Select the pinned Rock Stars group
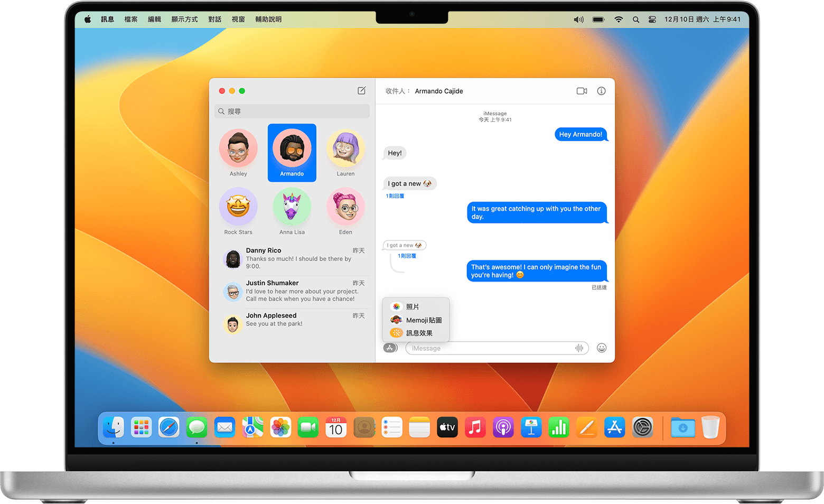 [x=238, y=211]
